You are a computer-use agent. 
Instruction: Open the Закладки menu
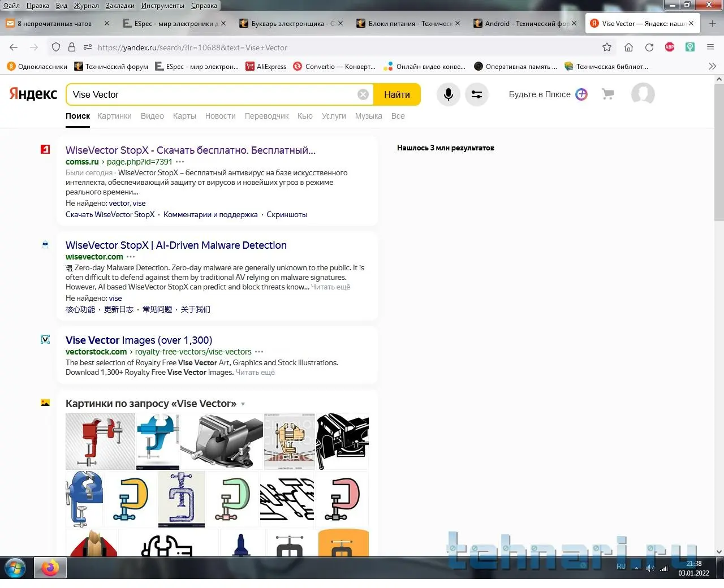coord(120,6)
